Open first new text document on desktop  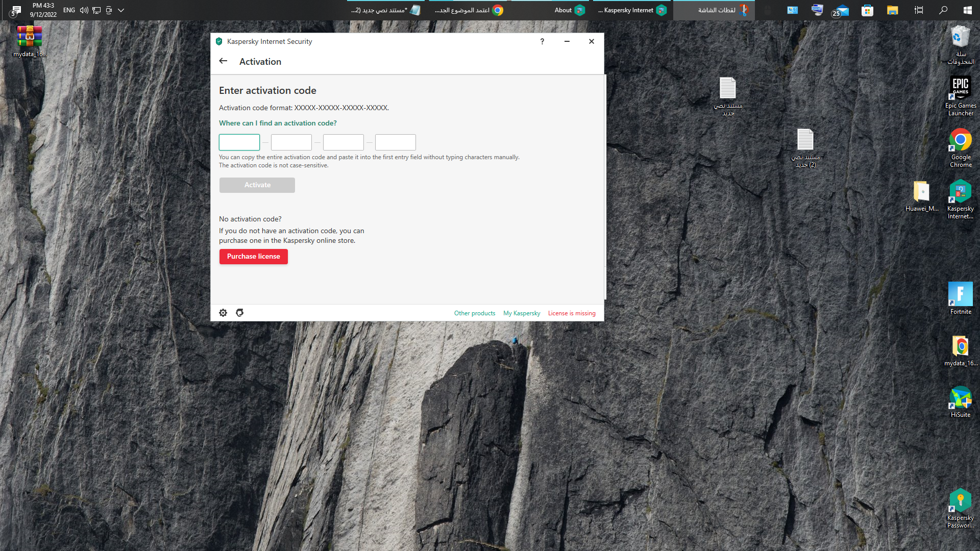click(728, 96)
